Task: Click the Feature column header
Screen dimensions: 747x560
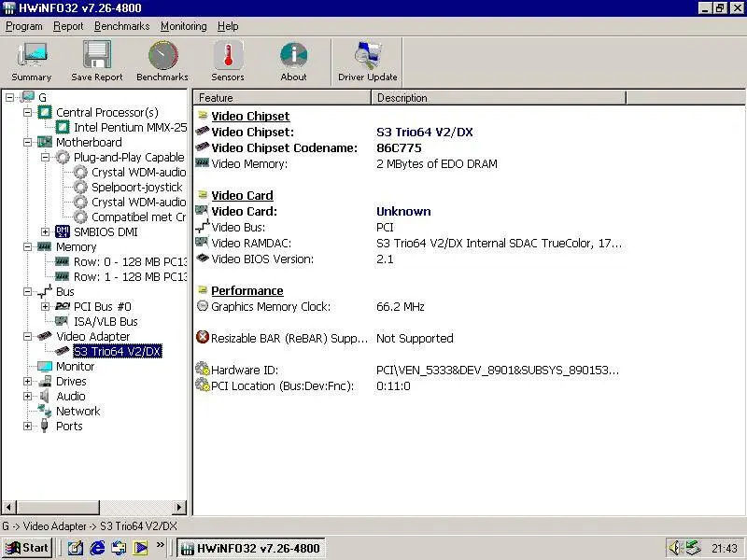Action: [282, 98]
